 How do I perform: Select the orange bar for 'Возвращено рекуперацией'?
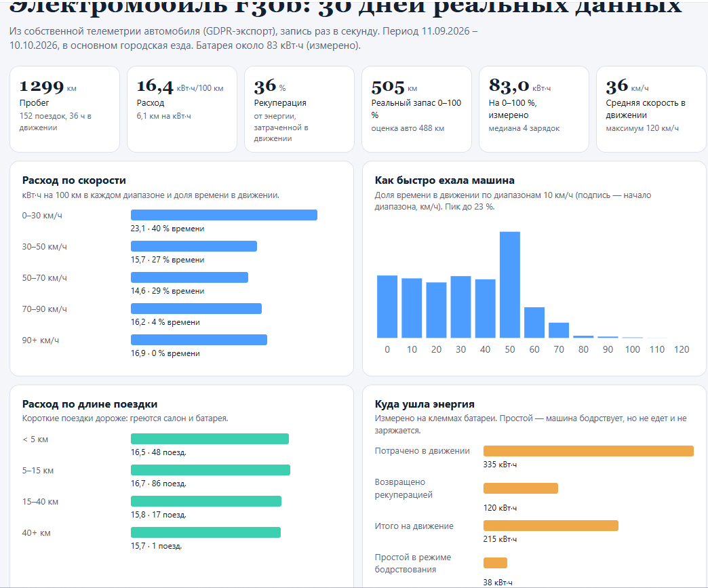click(x=521, y=488)
